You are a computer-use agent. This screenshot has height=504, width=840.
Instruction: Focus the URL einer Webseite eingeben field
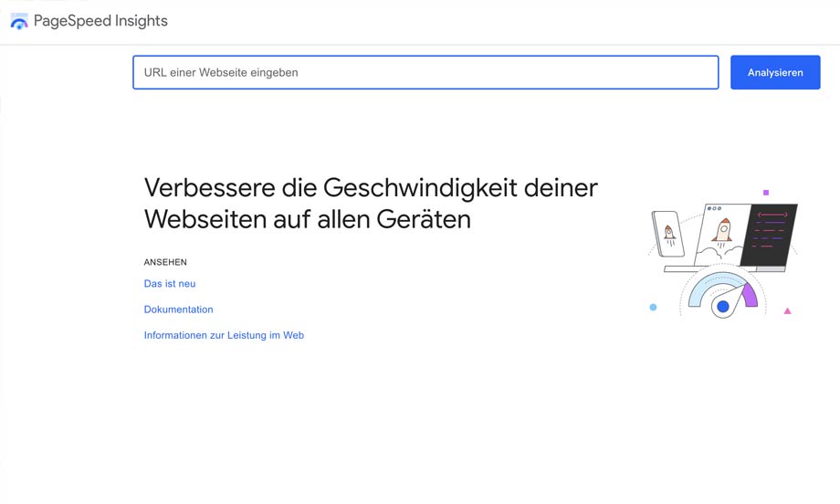pyautogui.click(x=425, y=73)
